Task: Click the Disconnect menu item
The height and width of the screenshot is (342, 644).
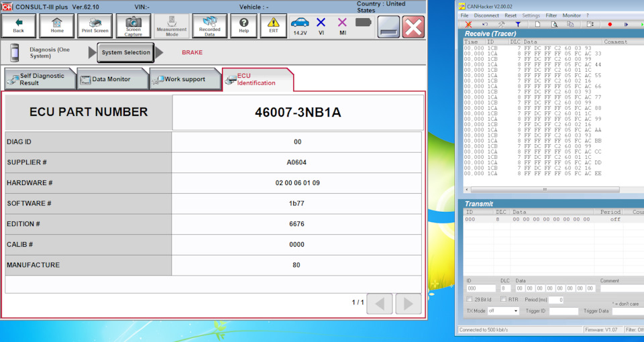Action: (486, 15)
